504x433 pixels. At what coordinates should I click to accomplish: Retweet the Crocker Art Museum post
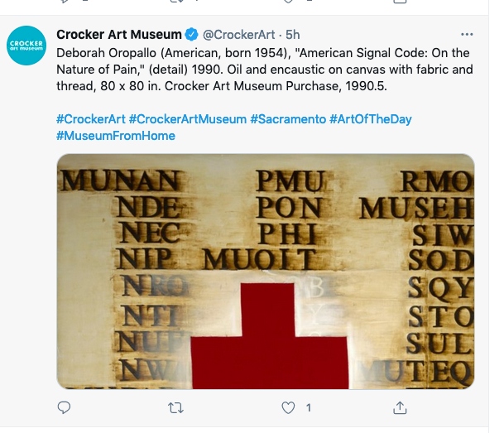175,407
